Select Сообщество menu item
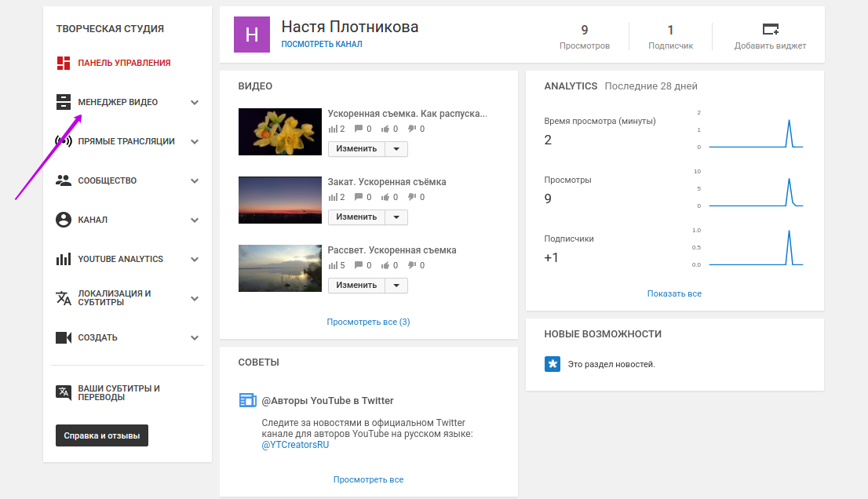Viewport: 868px width, 499px height. tap(107, 181)
